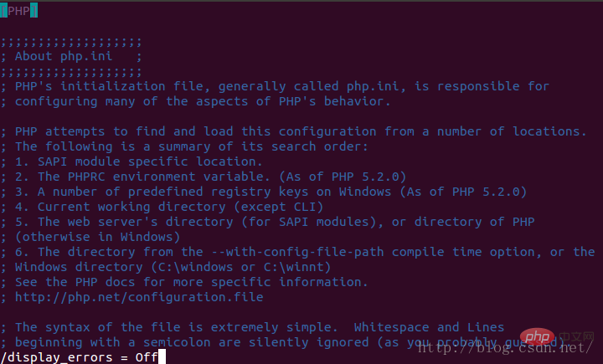Click the blog.csdn.net watermark URL

click(x=506, y=348)
